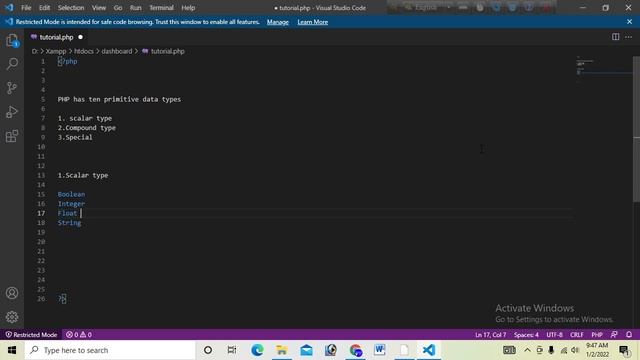Open the Run menu
This screenshot has width=640, height=360.
136,8
